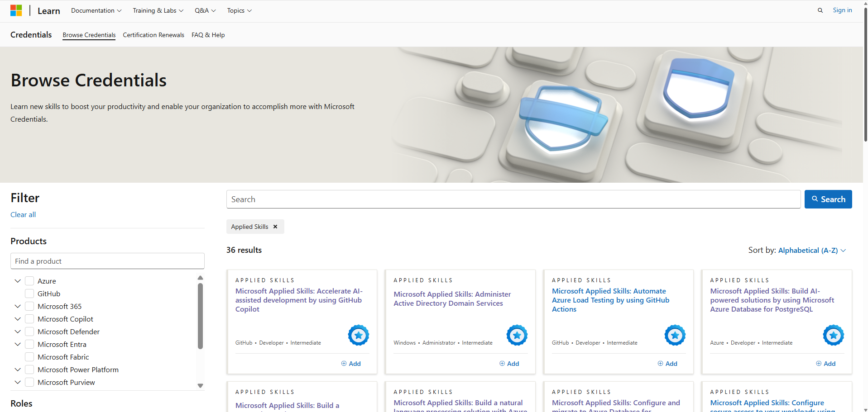The width and height of the screenshot is (868, 412).
Task: Check the Microsoft Purview checkbox
Action: (29, 382)
